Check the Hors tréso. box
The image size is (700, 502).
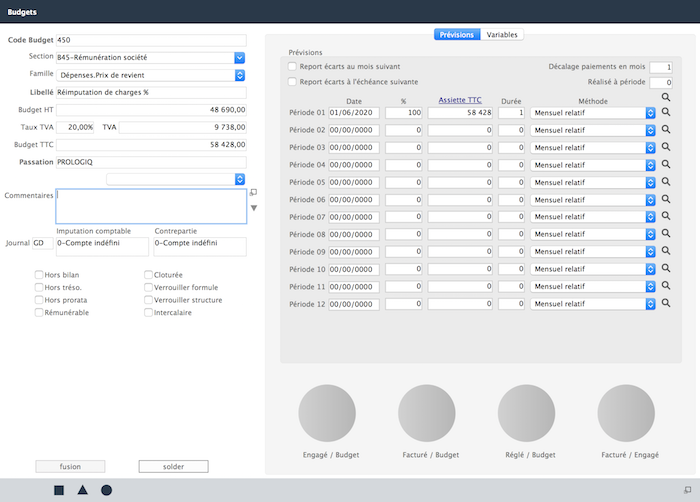(39, 287)
